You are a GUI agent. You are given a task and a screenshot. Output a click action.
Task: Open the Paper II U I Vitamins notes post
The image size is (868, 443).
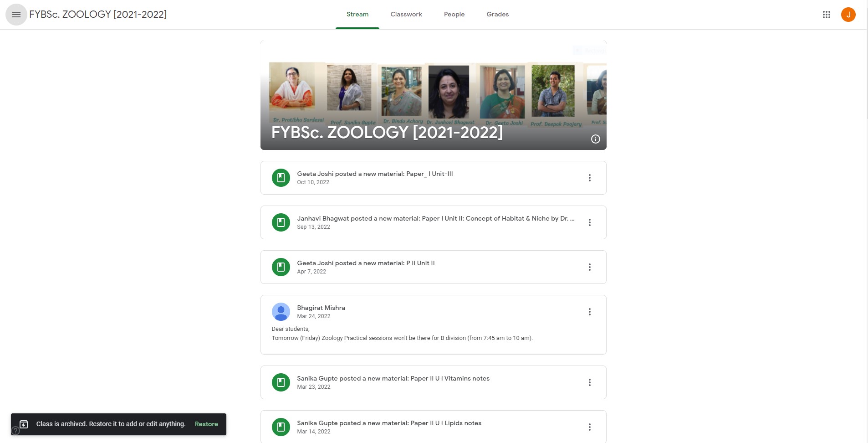393,378
